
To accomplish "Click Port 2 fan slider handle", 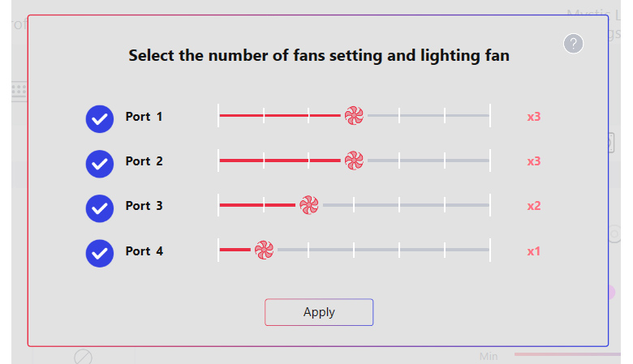I will point(354,161).
